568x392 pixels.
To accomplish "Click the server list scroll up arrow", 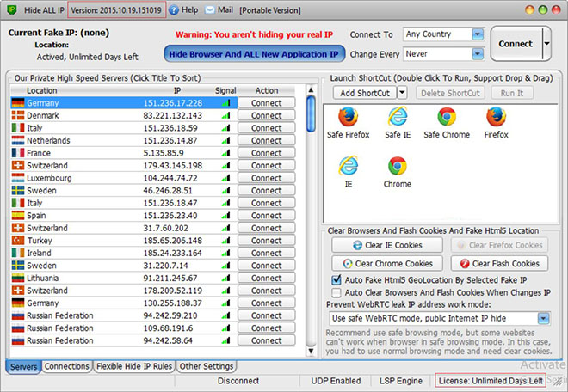I will (311, 89).
